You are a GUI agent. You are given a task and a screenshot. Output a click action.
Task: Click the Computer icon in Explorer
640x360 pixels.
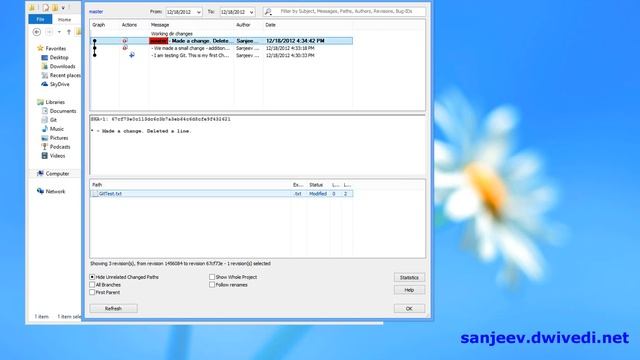click(40, 173)
